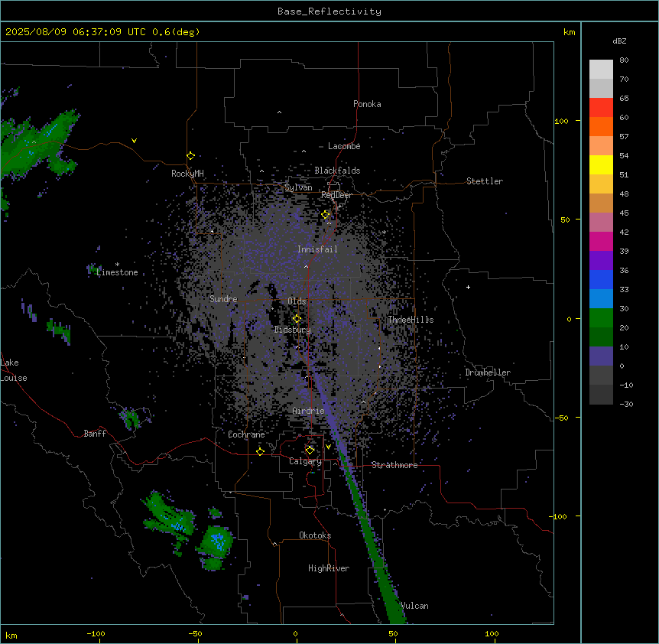
Task: Click the yellow diamond marker above Calgary
Action: click(310, 450)
